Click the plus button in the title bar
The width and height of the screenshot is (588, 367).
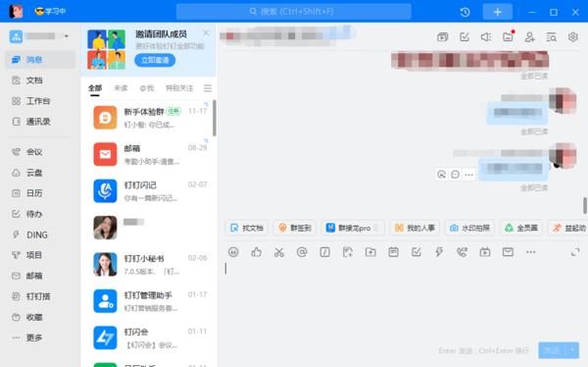497,12
